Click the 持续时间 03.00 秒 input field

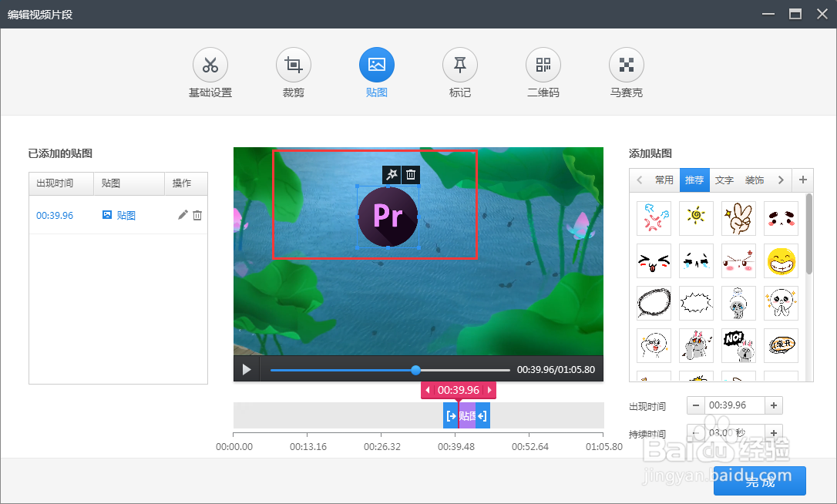734,432
